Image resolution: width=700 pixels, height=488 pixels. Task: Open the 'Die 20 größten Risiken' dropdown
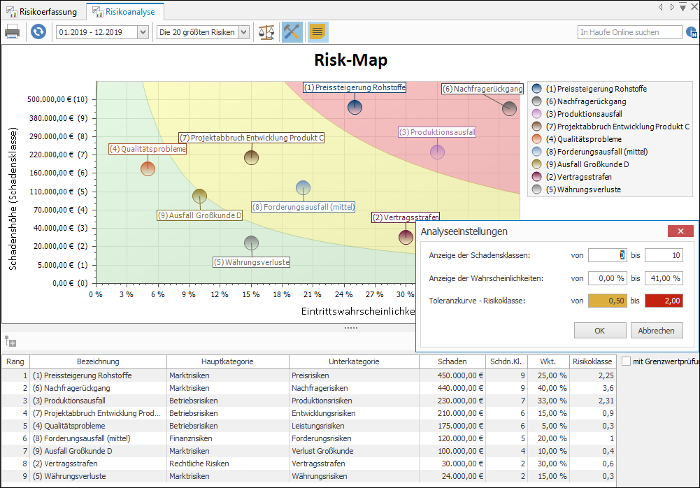pyautogui.click(x=243, y=32)
